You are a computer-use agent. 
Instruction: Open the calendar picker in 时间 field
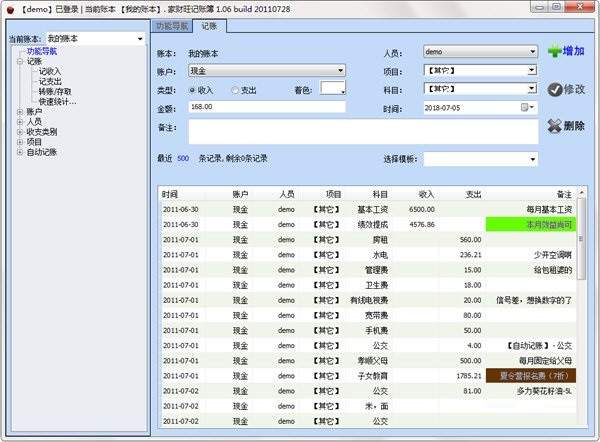528,107
